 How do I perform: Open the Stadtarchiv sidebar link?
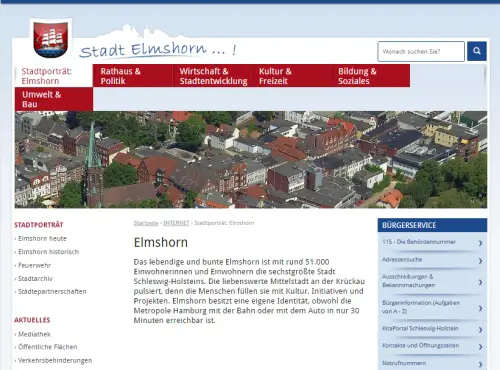click(35, 278)
